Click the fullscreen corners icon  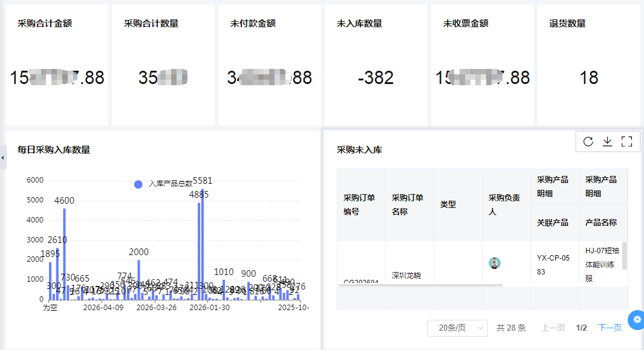[x=627, y=141]
